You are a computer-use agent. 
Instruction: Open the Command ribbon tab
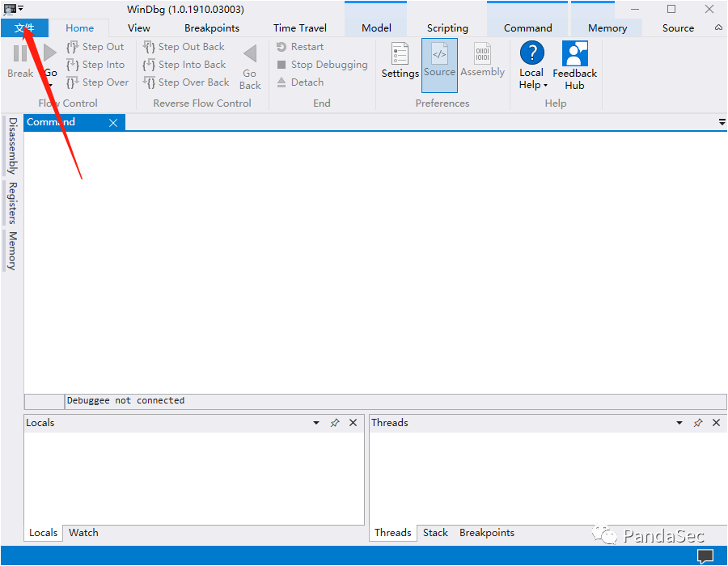coord(527,28)
